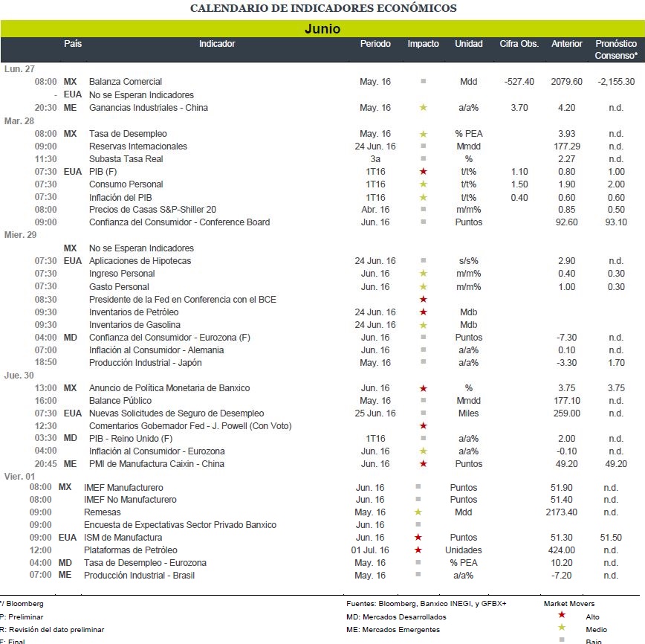Select the Jue. 30 day label

pos(19,376)
